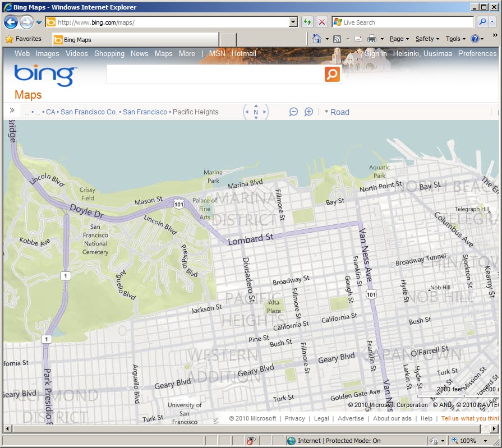
Task: Click the Advertise footer link
Action: pos(351,418)
